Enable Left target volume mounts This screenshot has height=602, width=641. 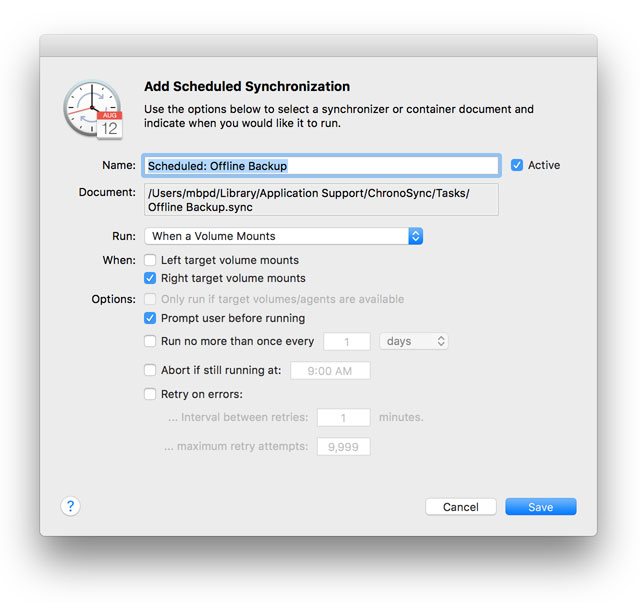coord(150,260)
